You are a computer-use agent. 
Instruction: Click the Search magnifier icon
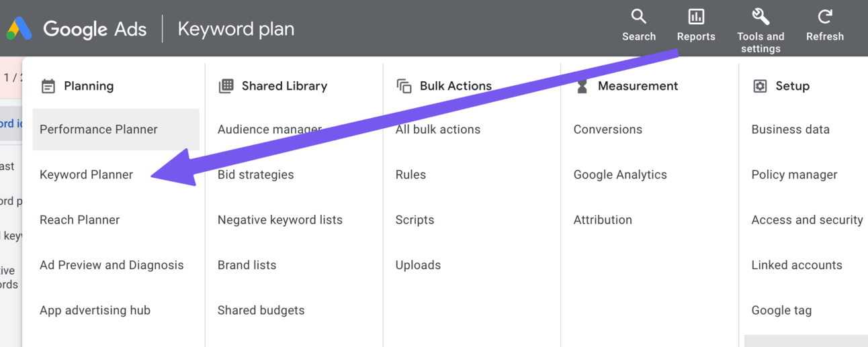638,17
